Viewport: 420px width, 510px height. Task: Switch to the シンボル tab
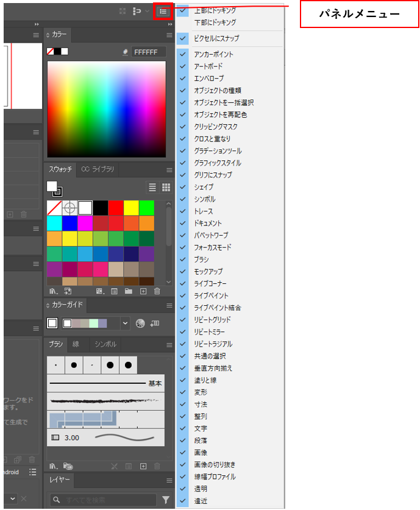(x=105, y=344)
